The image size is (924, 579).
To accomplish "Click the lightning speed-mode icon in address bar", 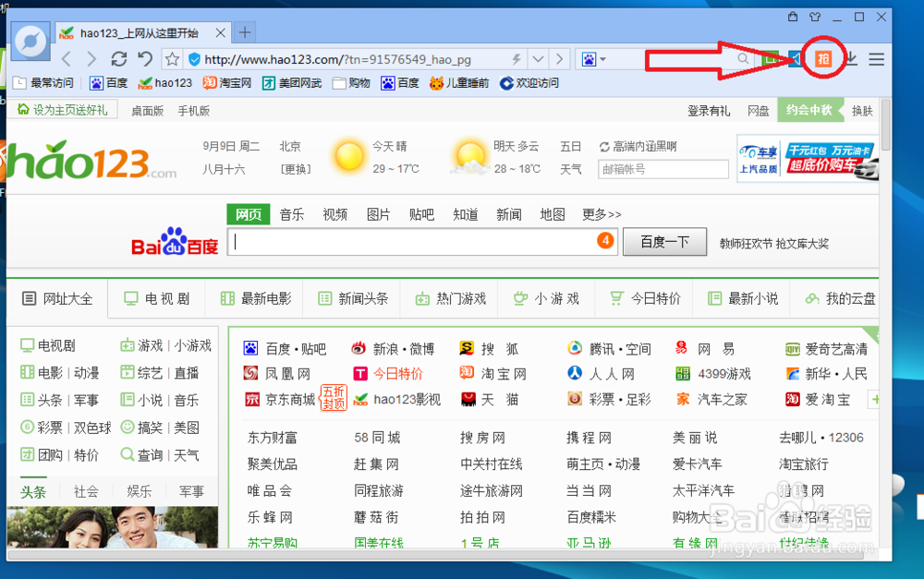I will 517,59.
